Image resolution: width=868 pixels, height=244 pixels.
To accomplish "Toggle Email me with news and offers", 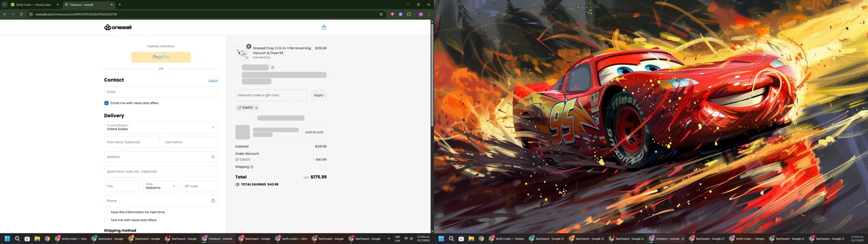I will (x=106, y=103).
